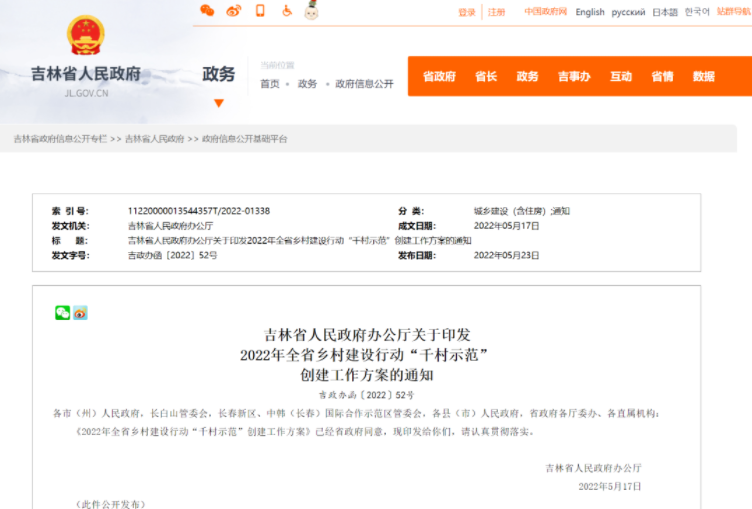Open the Weibo icon in top bar
The height and width of the screenshot is (509, 752).
click(x=234, y=11)
